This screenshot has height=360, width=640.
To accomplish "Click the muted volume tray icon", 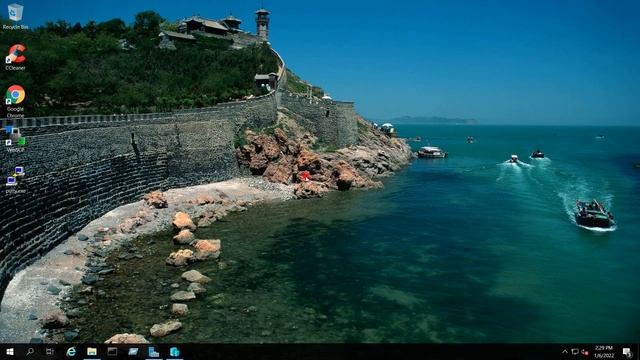I will pyautogui.click(x=585, y=351).
